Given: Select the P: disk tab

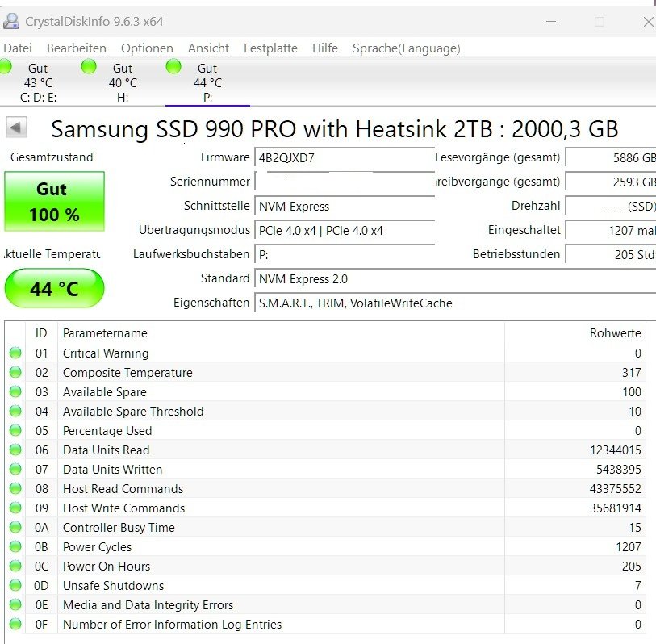Looking at the screenshot, I should (207, 82).
